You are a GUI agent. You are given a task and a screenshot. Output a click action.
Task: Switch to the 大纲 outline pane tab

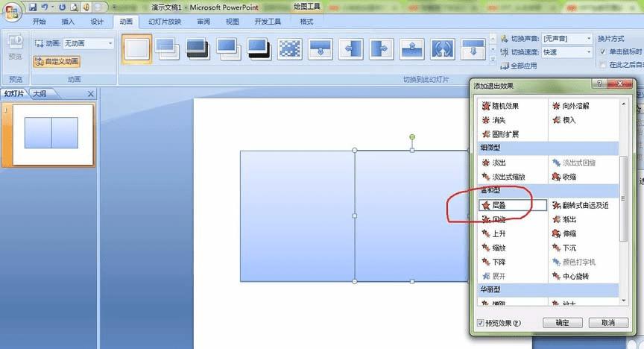pyautogui.click(x=40, y=94)
